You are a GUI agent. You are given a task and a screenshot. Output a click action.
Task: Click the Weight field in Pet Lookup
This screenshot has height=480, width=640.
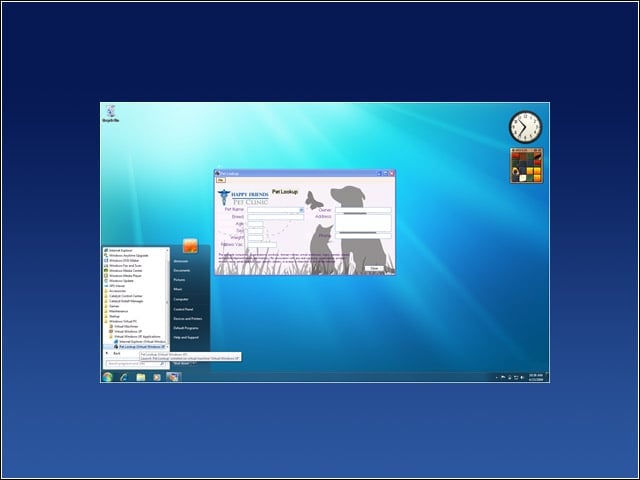point(255,238)
